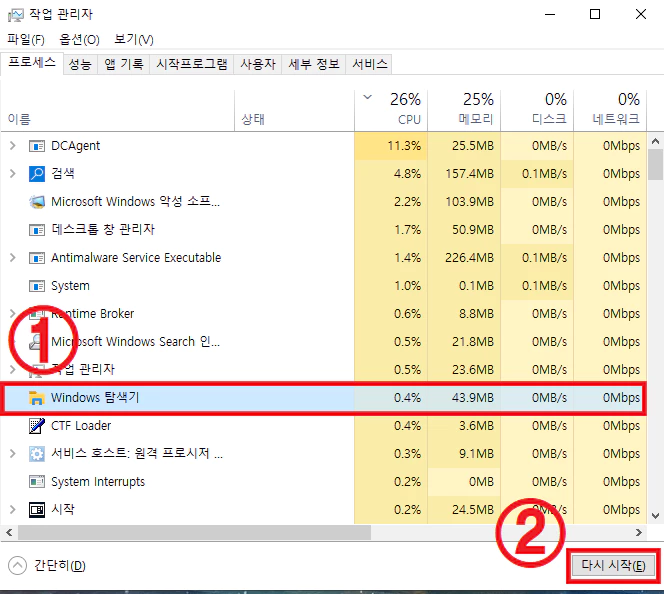Click the horizontal scrollbar right arrow
Screen dimensions: 664x594
[x=639, y=533]
